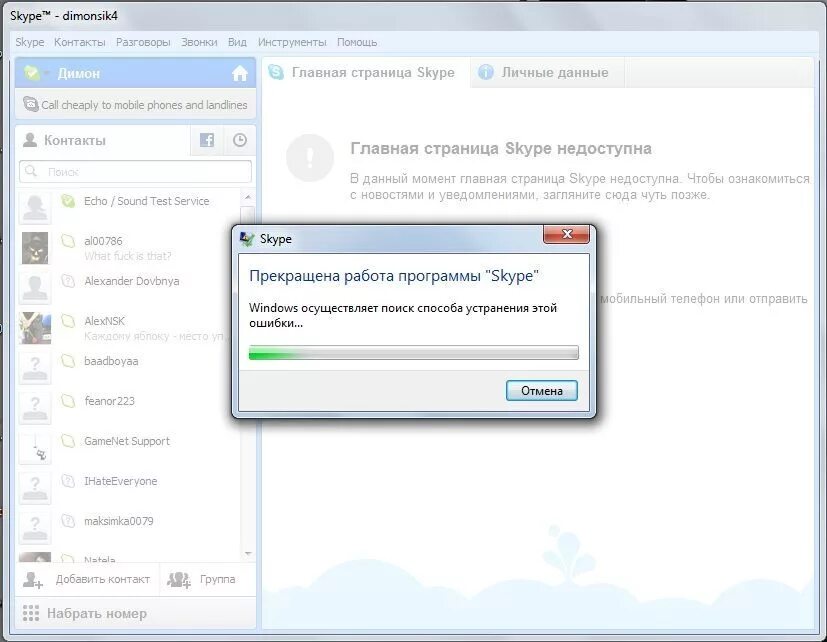Click status icon next to AlexNSK

pyautogui.click(x=68, y=321)
